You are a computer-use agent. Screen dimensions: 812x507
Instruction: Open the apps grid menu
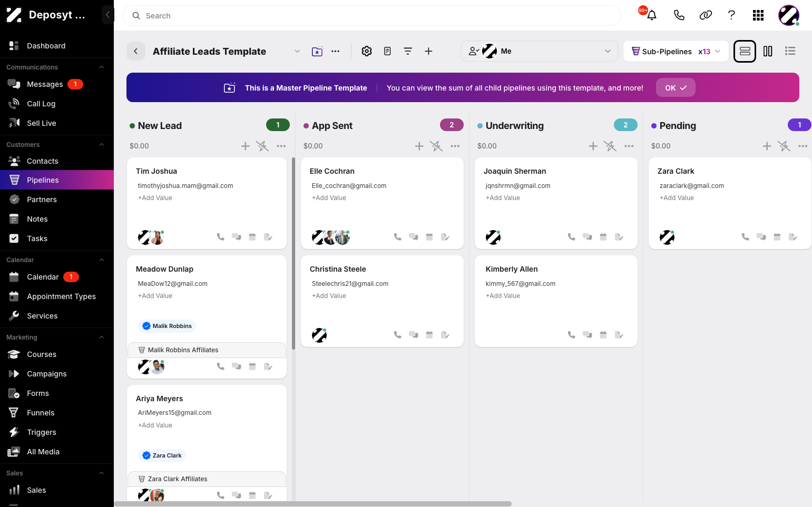pyautogui.click(x=758, y=15)
